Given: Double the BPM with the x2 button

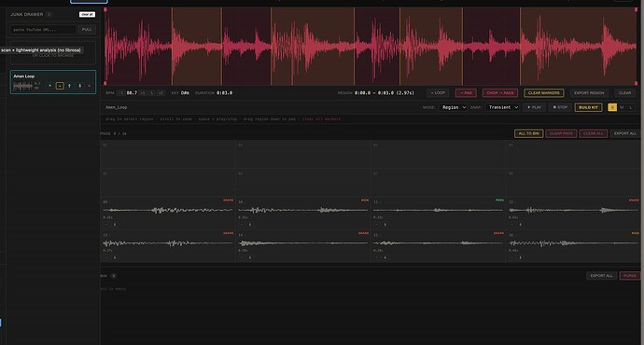Looking at the screenshot, I should point(161,93).
